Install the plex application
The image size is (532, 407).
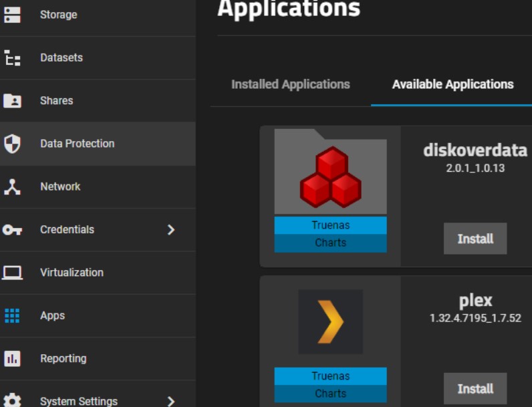475,389
